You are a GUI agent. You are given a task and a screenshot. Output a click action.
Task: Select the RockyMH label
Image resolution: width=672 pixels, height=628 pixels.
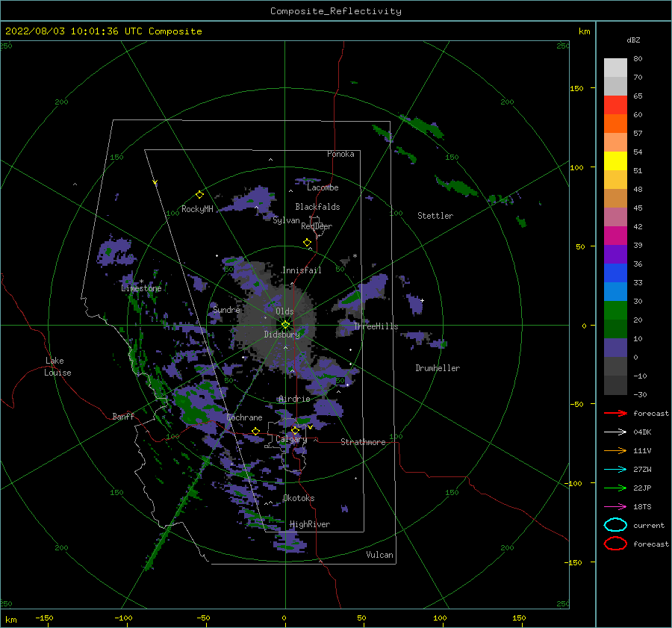pos(197,209)
